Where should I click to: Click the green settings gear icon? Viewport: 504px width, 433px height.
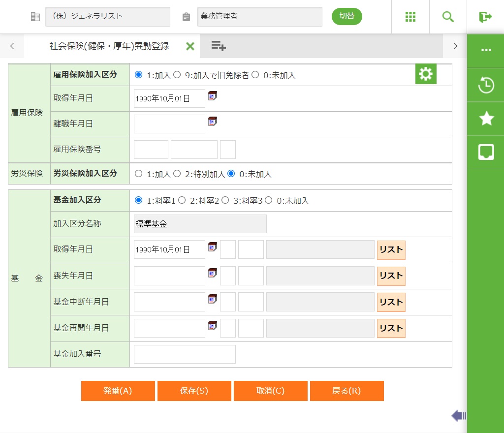click(x=426, y=74)
